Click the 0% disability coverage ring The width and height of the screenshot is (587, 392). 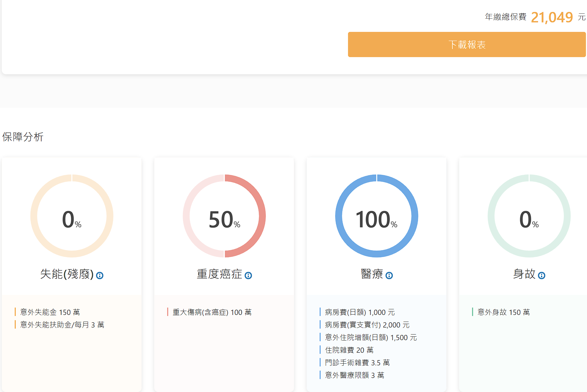(x=72, y=216)
